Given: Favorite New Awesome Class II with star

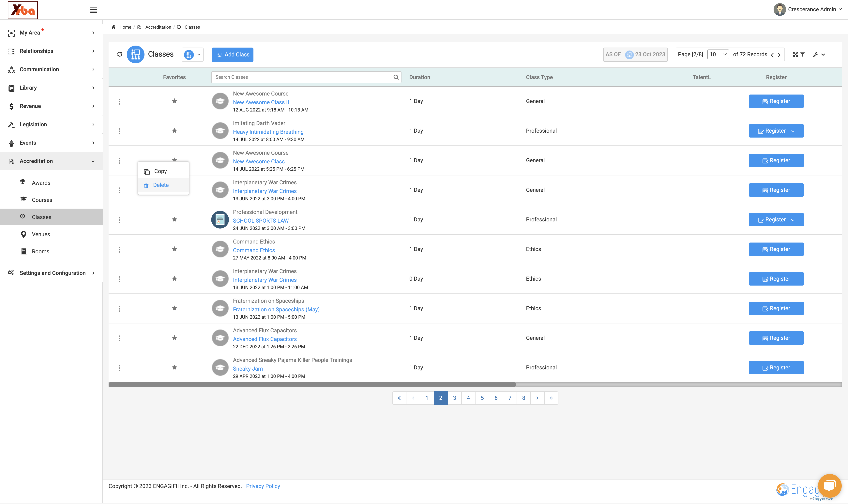Looking at the screenshot, I should [x=174, y=101].
